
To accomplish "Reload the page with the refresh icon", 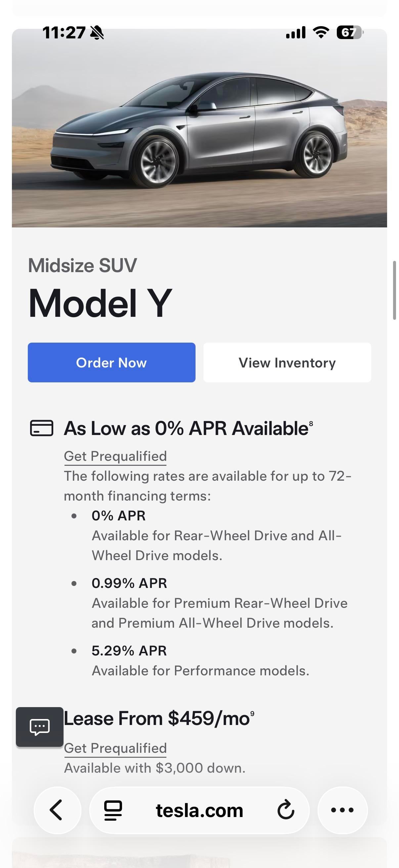I will click(x=286, y=810).
